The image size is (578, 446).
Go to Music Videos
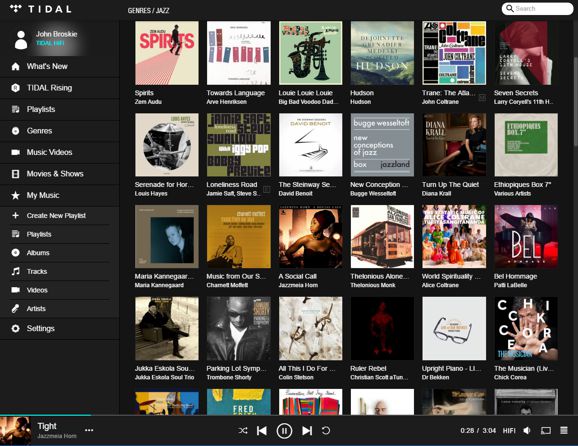[x=60, y=152]
